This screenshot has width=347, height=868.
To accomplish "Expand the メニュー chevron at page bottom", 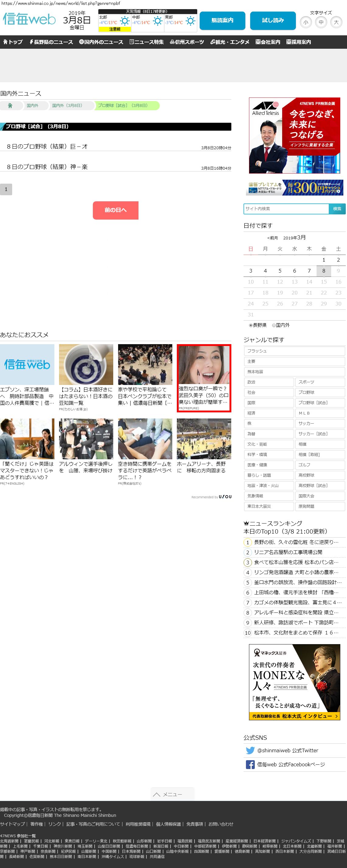I will pyautogui.click(x=156, y=795).
